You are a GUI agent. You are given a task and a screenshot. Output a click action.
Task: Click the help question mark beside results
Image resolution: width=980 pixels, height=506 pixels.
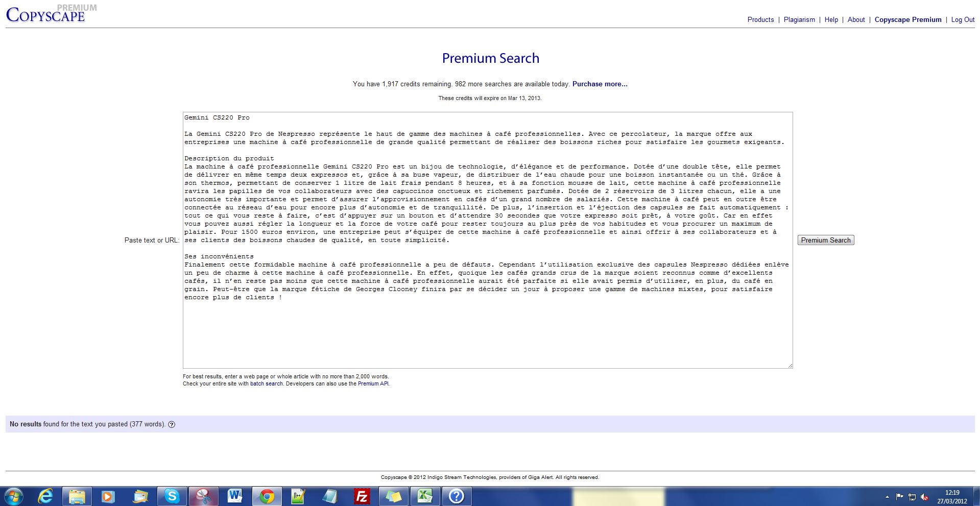click(x=172, y=424)
